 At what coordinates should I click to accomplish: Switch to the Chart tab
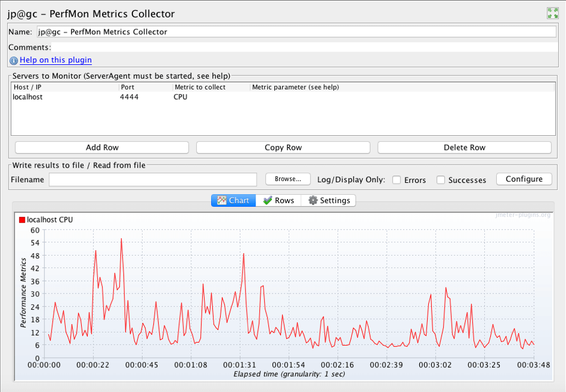(x=233, y=200)
